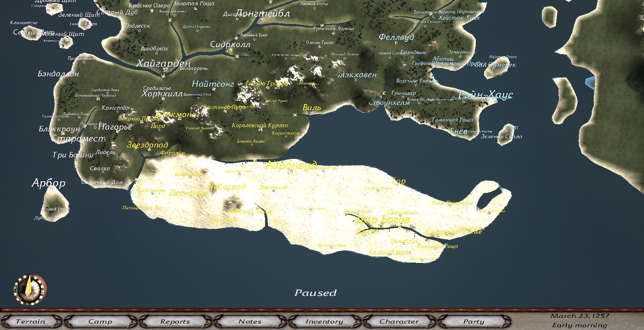644x330 pixels.
Task: Click the compass icon above the menu bar
Action: [x=30, y=290]
